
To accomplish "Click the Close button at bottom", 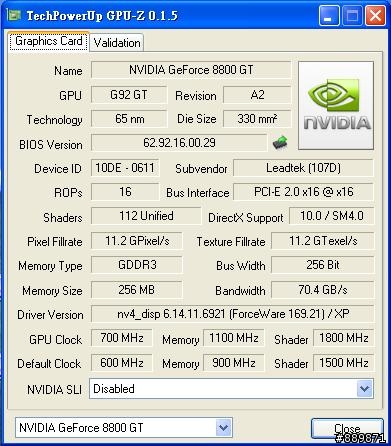I will point(347,428).
